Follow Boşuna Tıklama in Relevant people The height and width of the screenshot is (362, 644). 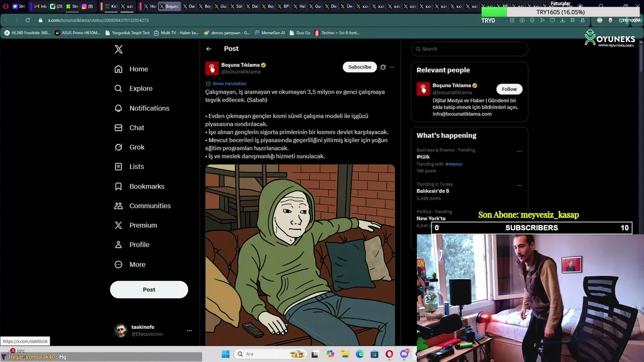509,89
